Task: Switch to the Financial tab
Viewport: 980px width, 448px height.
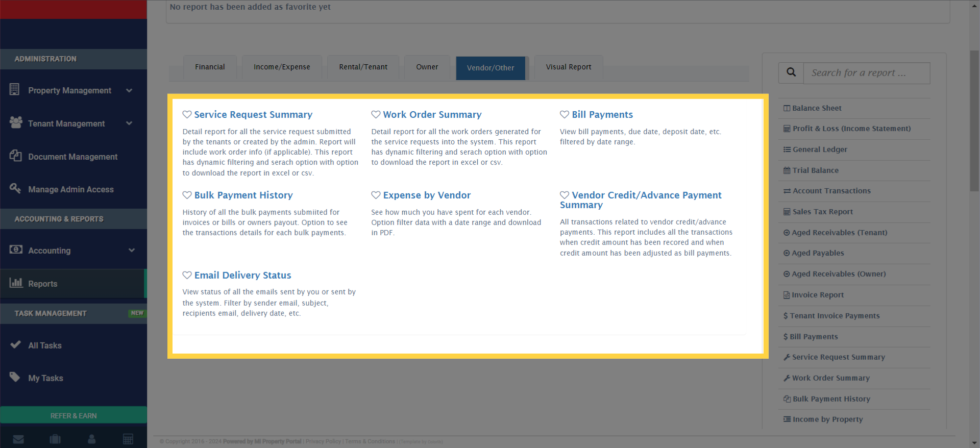Action: (210, 67)
